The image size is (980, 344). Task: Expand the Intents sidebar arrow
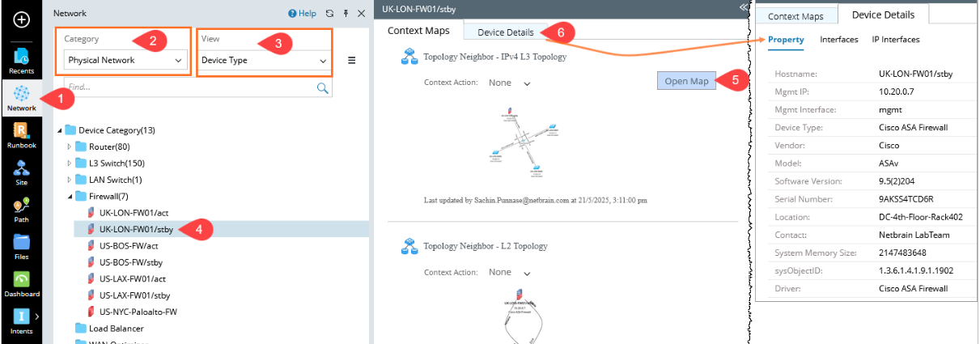point(36,316)
